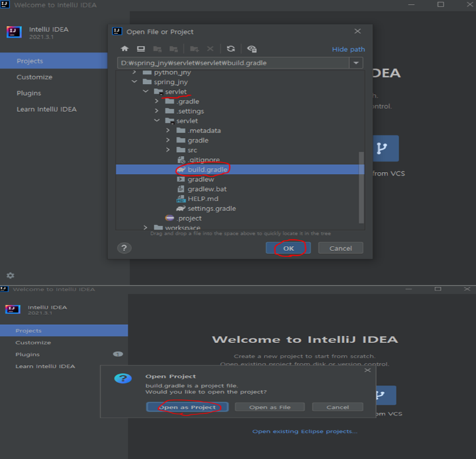This screenshot has height=459, width=476.
Task: Expand the workspace folder
Action: click(145, 228)
